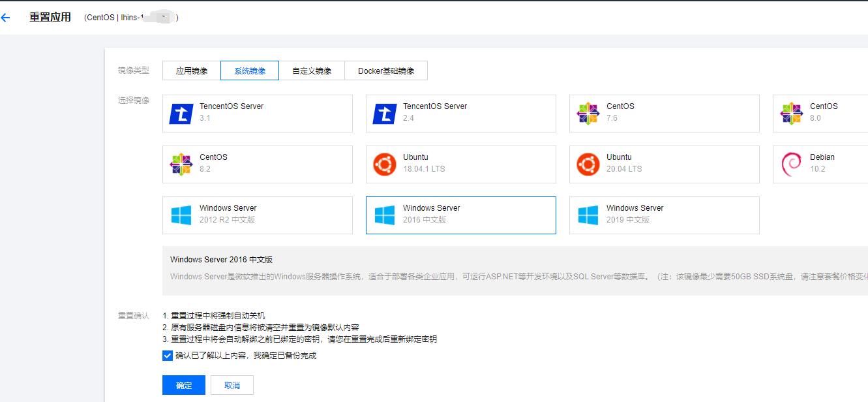The width and height of the screenshot is (868, 402).
Task: Click the TencentOS Server 2.4 logo icon
Action: click(x=385, y=114)
